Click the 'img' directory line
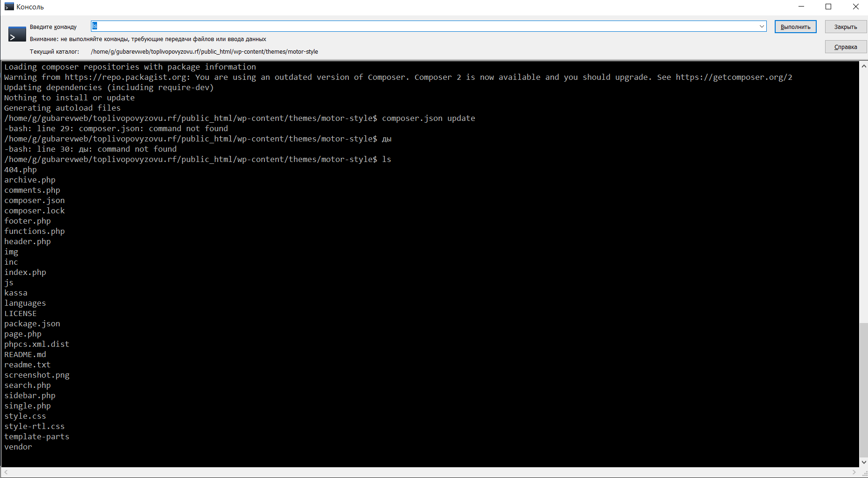The image size is (868, 478). coord(11,252)
